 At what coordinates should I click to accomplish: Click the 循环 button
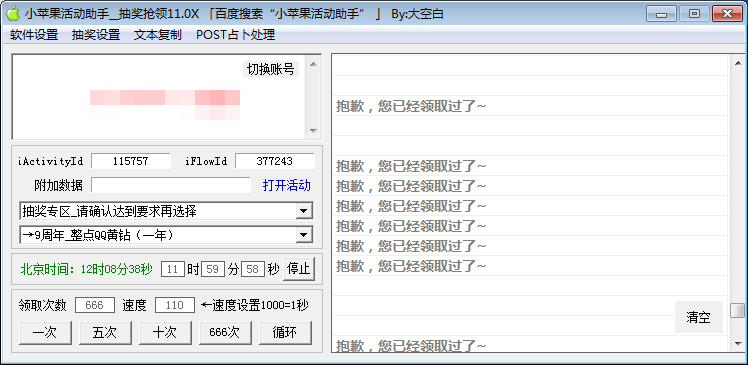pos(285,333)
